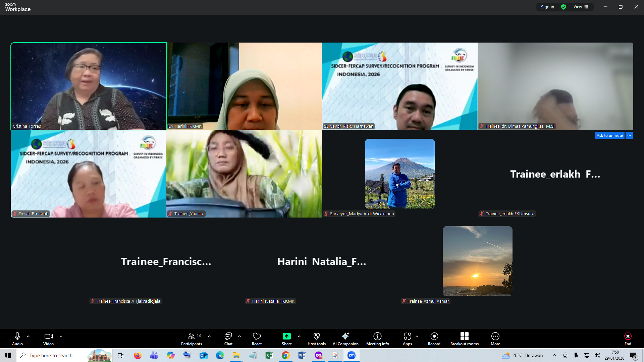644x362 pixels.
Task: Open Host tools shield icon
Action: click(316, 336)
